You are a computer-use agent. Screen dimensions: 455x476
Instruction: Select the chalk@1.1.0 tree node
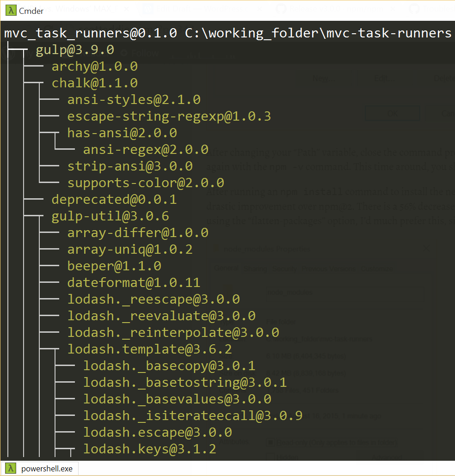[x=94, y=83]
